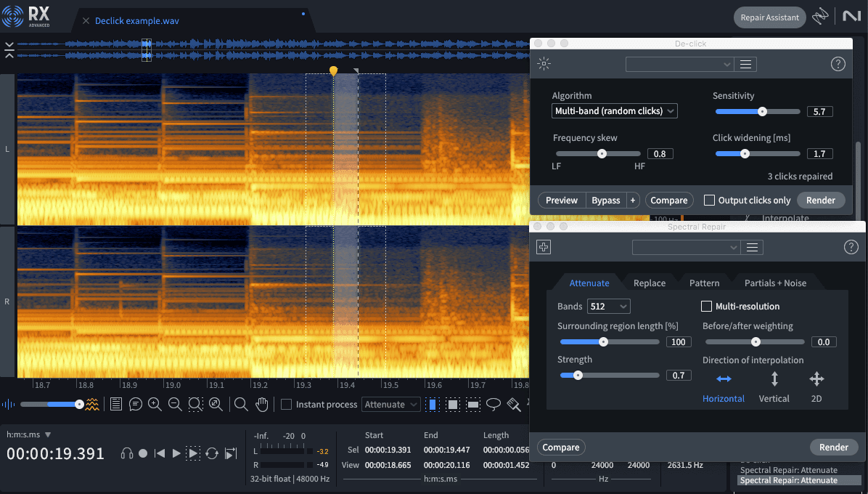
Task: Switch to the Partials + Noise tab
Action: tap(775, 283)
